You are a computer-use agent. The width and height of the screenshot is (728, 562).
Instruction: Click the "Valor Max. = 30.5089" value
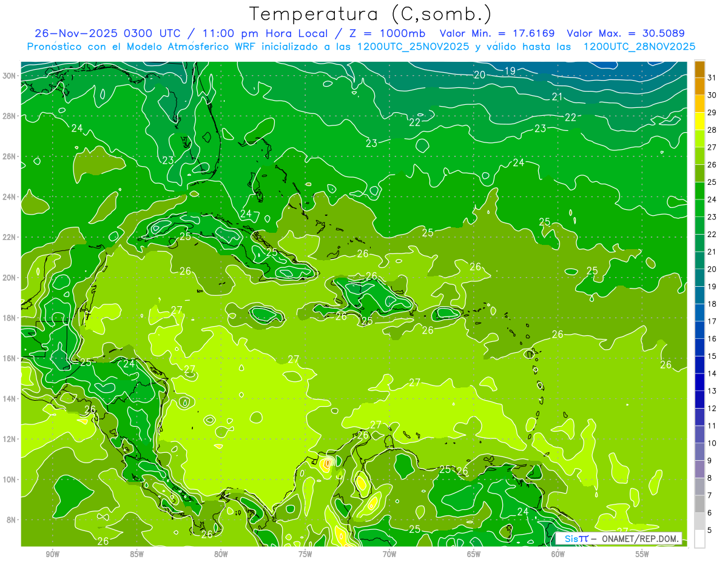tap(626, 33)
